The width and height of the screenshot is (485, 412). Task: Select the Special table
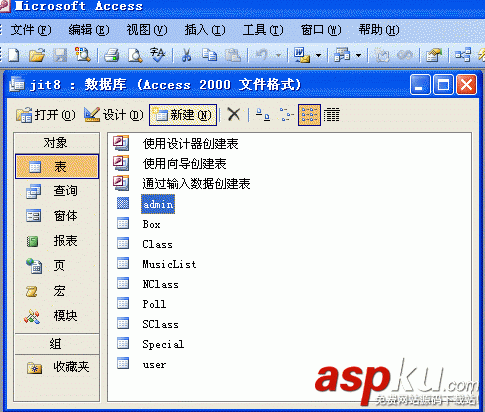pos(163,344)
